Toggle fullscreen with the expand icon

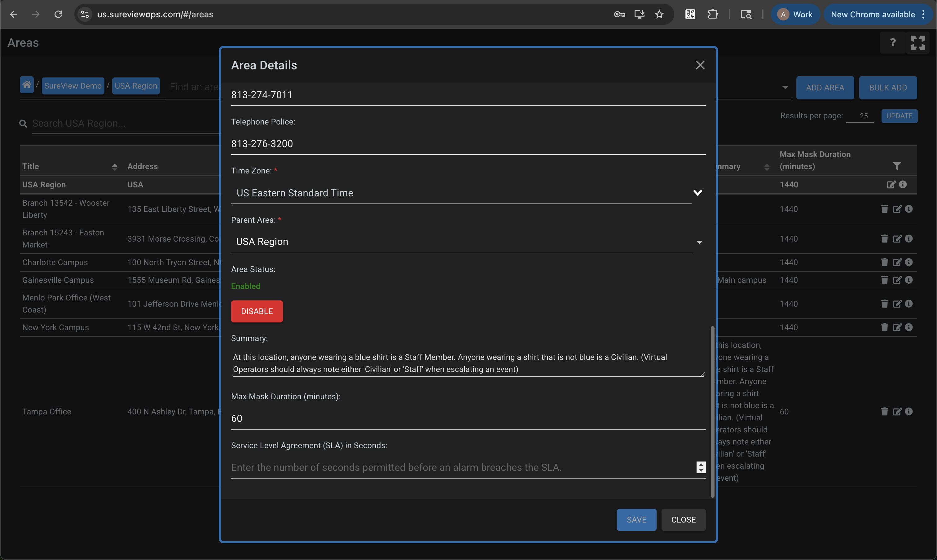(x=917, y=43)
